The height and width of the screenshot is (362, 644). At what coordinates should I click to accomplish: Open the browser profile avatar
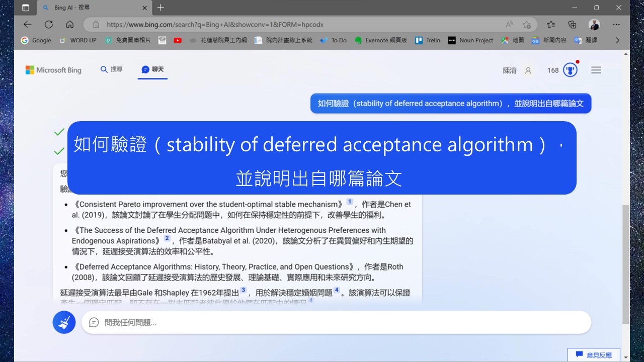(594, 24)
